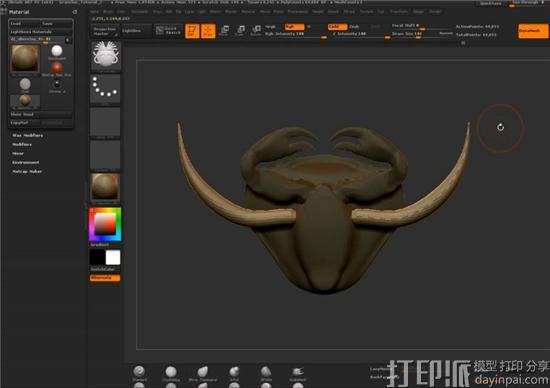The image size is (550, 388).
Task: Select the hPolish brush
Action: click(x=266, y=373)
